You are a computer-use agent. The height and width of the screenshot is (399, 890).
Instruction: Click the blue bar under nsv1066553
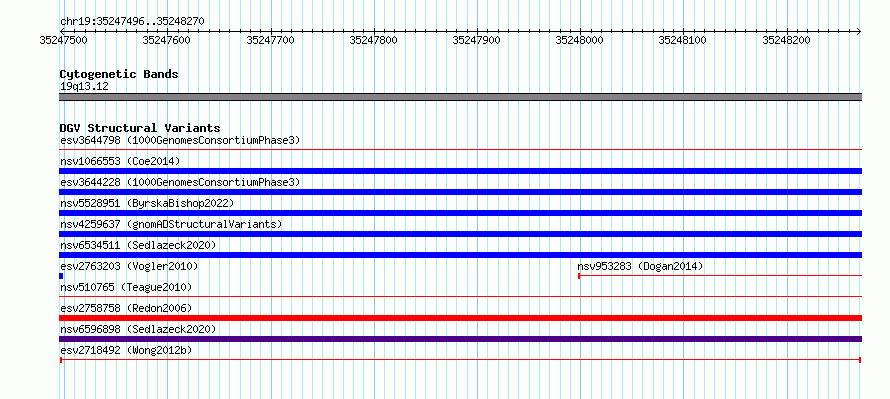click(460, 171)
